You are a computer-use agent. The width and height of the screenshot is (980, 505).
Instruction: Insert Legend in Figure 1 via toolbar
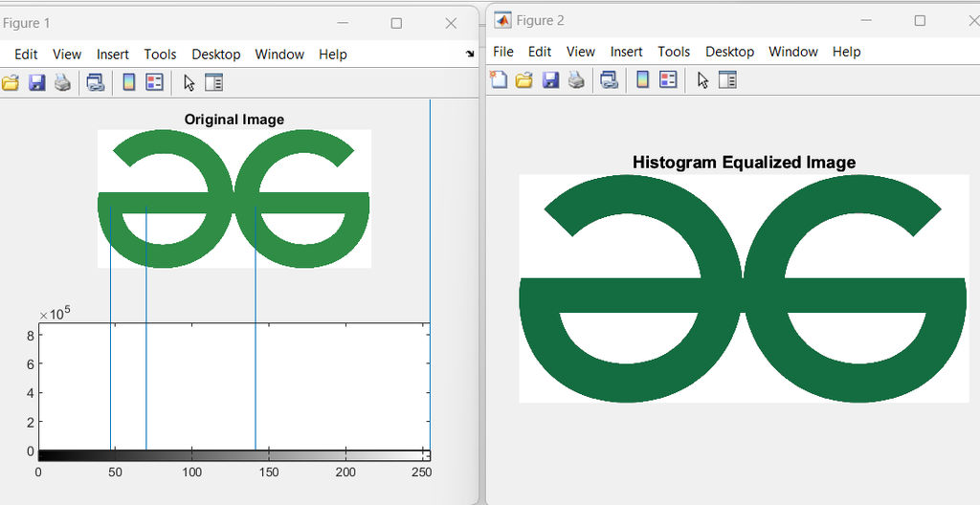(154, 83)
